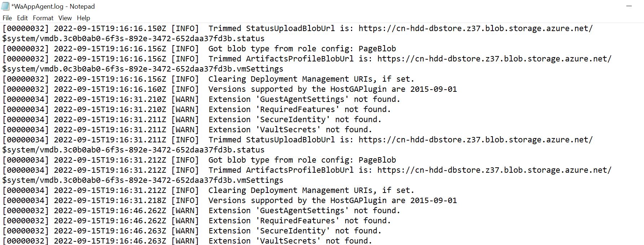Viewport: 644px width, 245px height.
Task: Open the Help menu
Action: click(83, 18)
